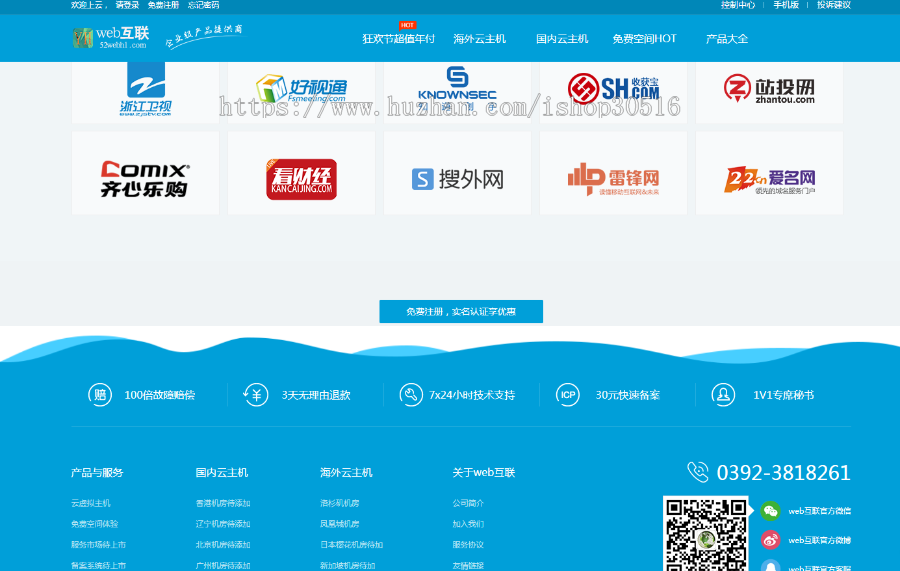
Task: Click the wrench technical support icon
Action: pyautogui.click(x=411, y=395)
